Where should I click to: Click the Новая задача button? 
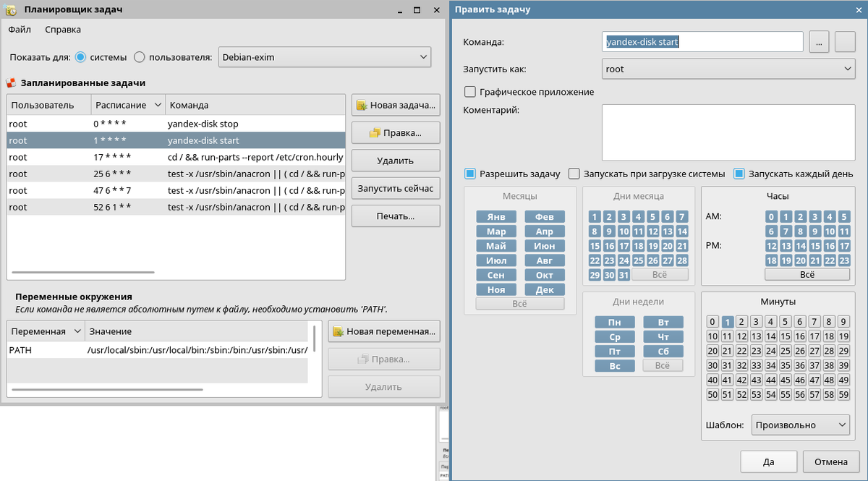396,105
